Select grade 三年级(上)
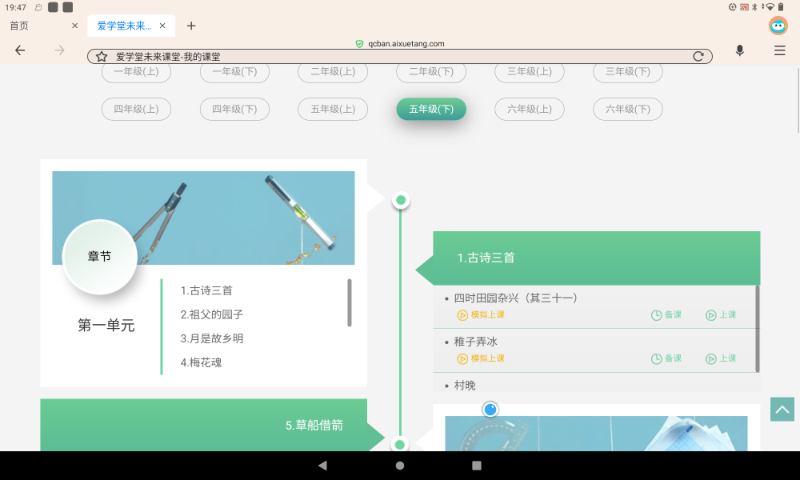 click(x=530, y=71)
